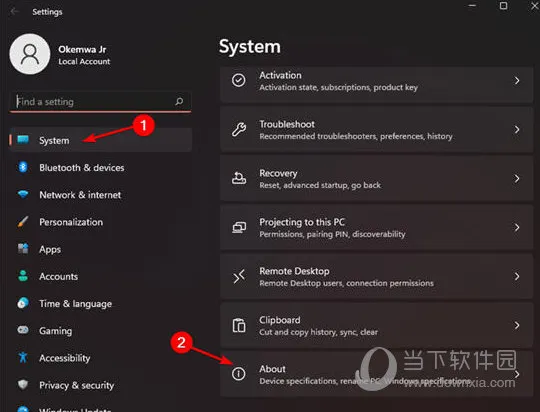
Task: Click the Projecting to this PC icon
Action: [239, 227]
